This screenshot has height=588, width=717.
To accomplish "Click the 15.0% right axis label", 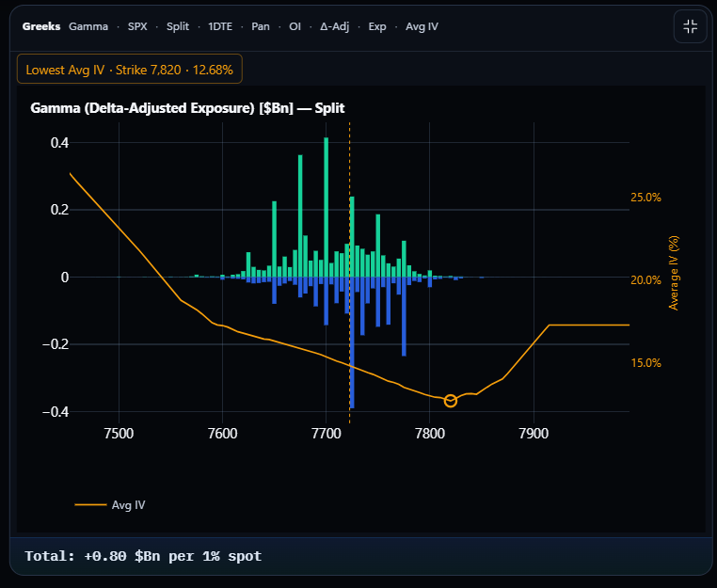I will [x=645, y=362].
